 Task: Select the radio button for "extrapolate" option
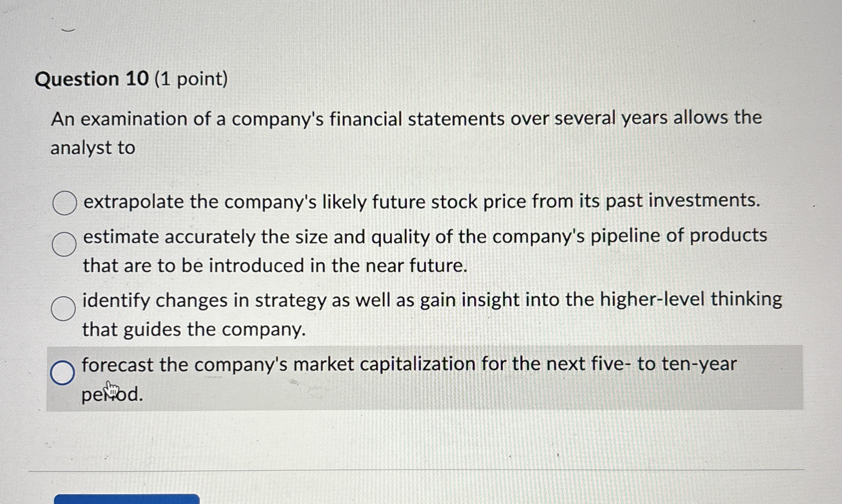pos(64,203)
